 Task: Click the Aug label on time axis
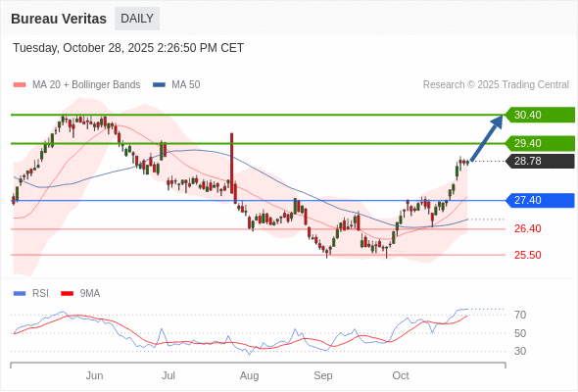click(x=249, y=375)
